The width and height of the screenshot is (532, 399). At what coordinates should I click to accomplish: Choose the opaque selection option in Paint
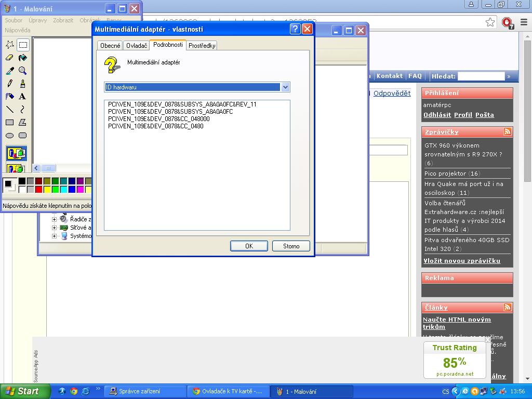(x=16, y=153)
